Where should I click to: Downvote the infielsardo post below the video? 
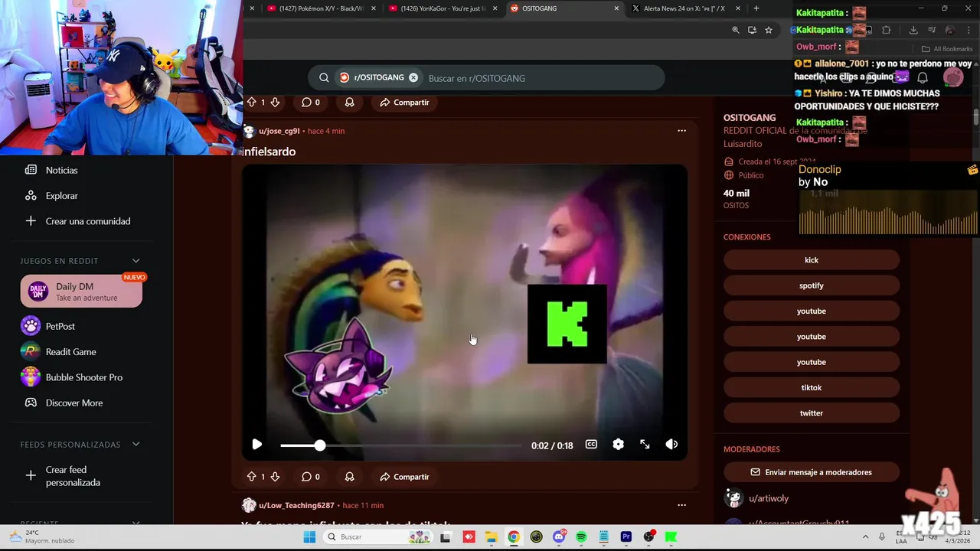275,477
